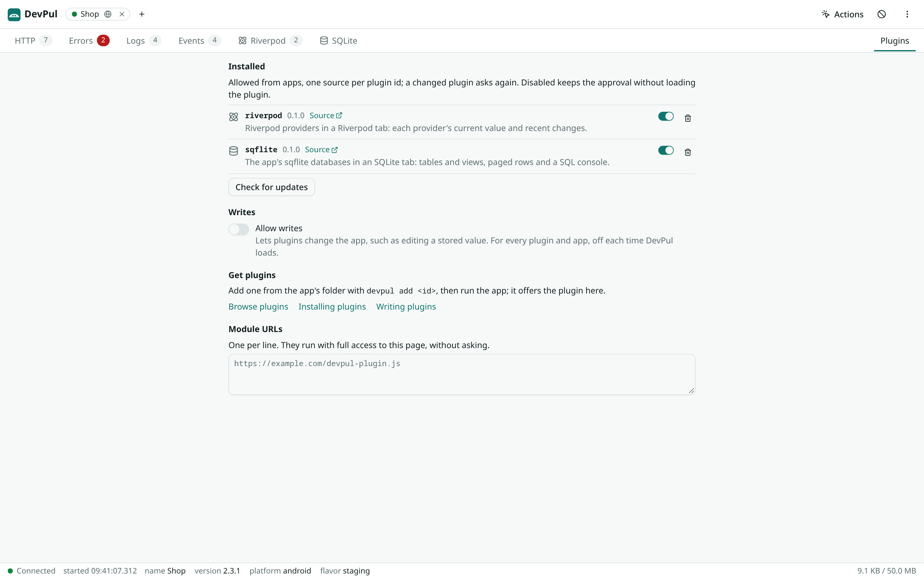
Task: Disable the sqflite plugin toggle
Action: coord(666,150)
